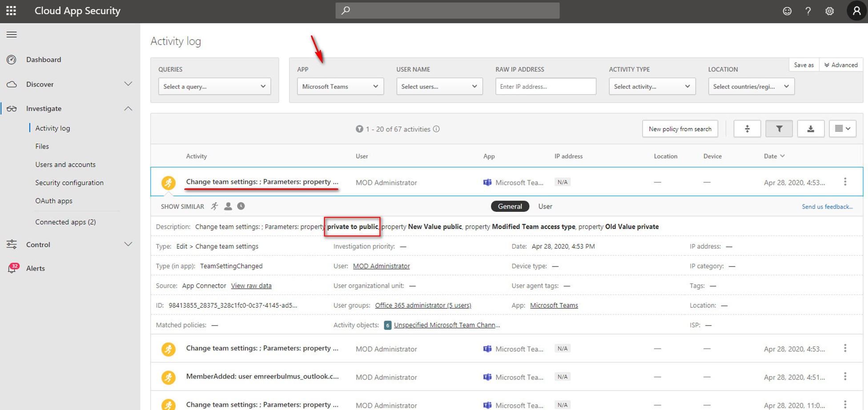The height and width of the screenshot is (410, 868).
Task: Open the Select a query dropdown
Action: pyautogui.click(x=214, y=86)
